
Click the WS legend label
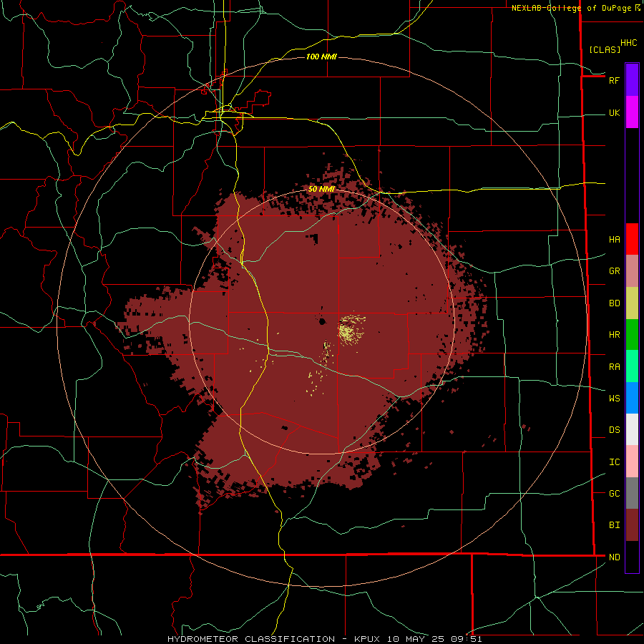point(614,399)
